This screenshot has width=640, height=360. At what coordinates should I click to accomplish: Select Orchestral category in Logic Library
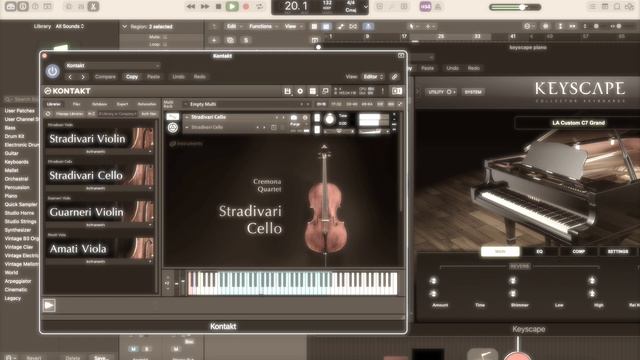16,179
